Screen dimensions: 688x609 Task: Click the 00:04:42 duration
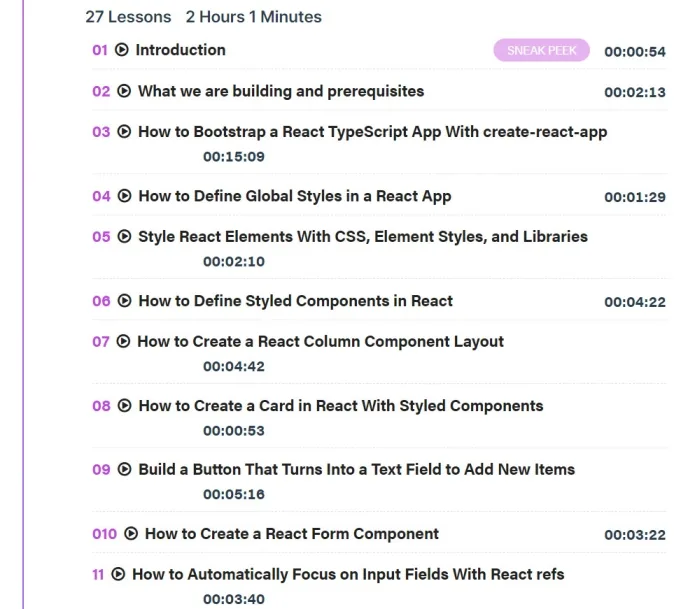pos(234,366)
